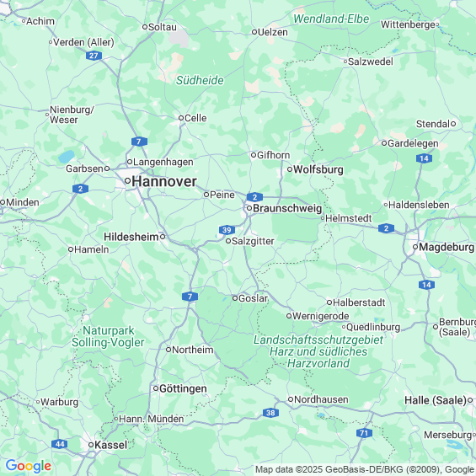Select the Wendland-Elbe region label
The image size is (476, 476).
(331, 19)
